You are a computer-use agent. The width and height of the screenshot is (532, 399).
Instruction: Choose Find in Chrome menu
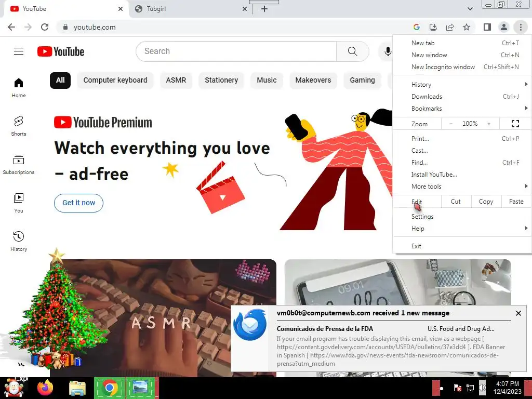462,163
